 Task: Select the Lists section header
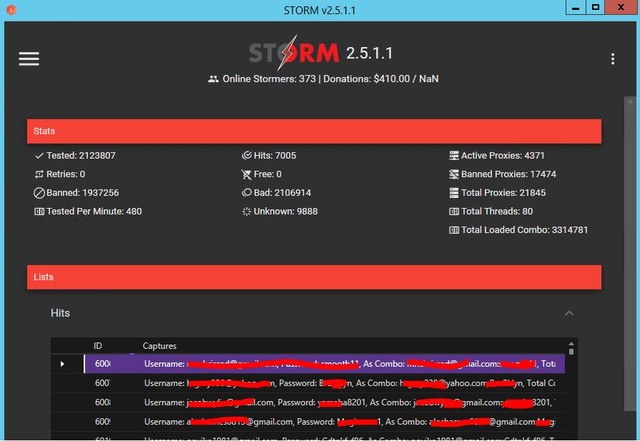click(x=314, y=277)
